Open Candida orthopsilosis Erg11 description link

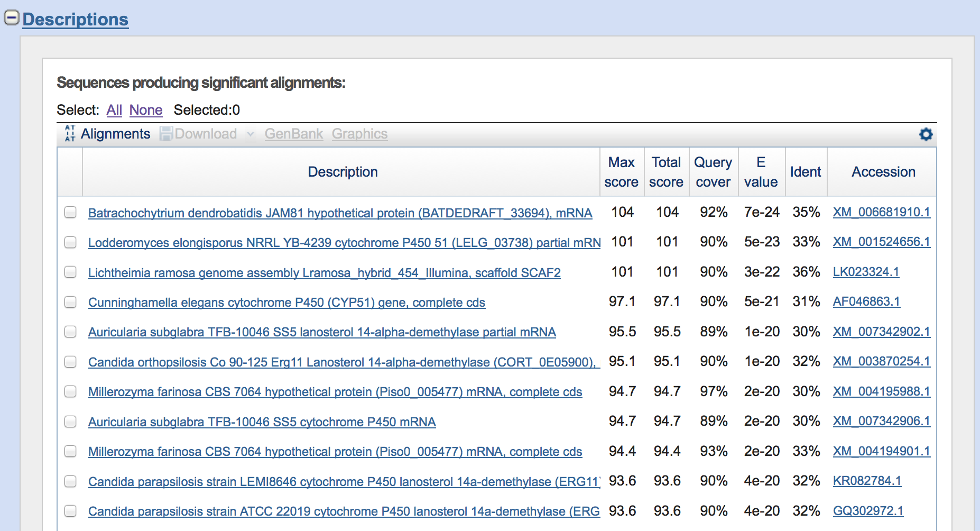click(x=344, y=362)
